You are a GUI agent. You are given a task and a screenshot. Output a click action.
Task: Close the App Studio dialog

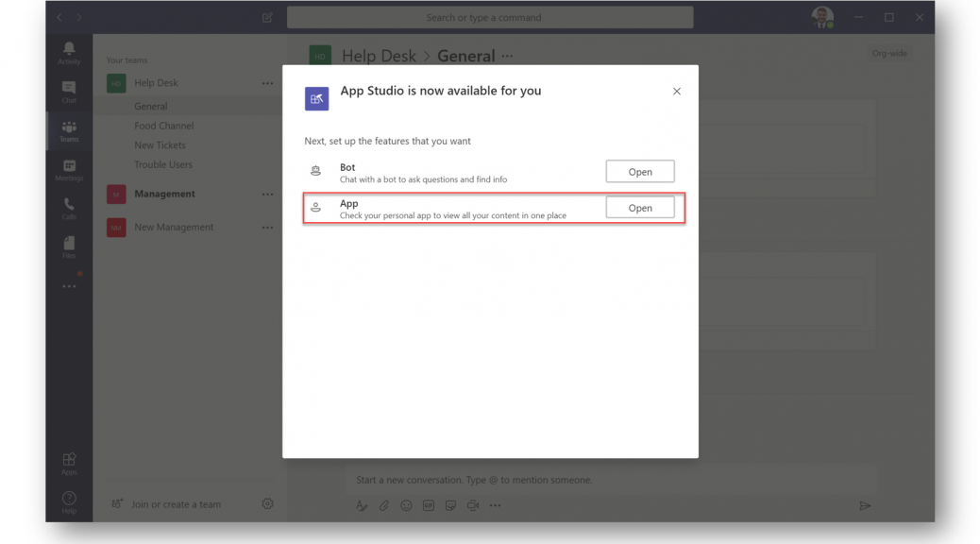pyautogui.click(x=677, y=92)
